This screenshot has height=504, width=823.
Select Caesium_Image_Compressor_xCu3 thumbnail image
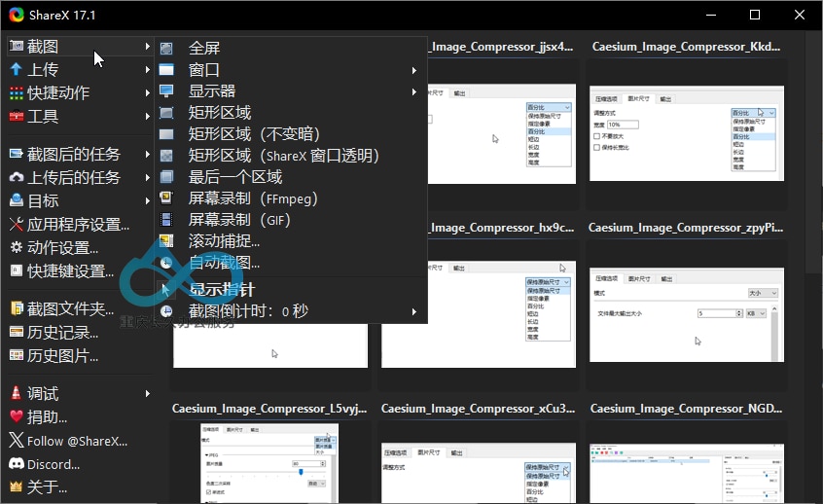click(x=479, y=473)
